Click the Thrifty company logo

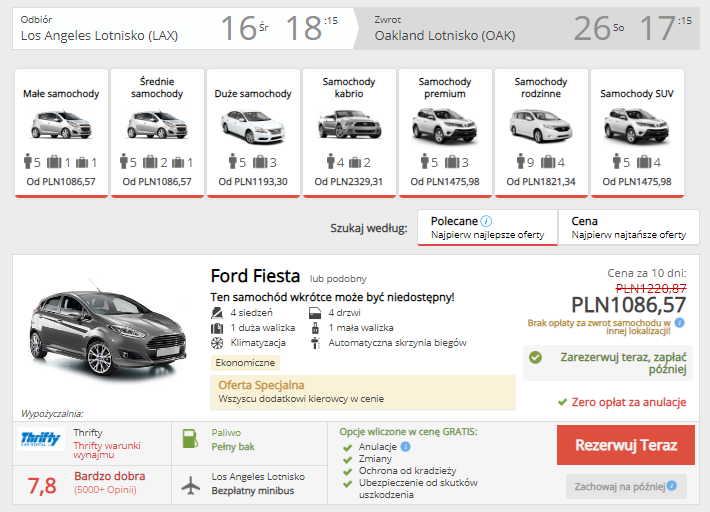click(42, 440)
